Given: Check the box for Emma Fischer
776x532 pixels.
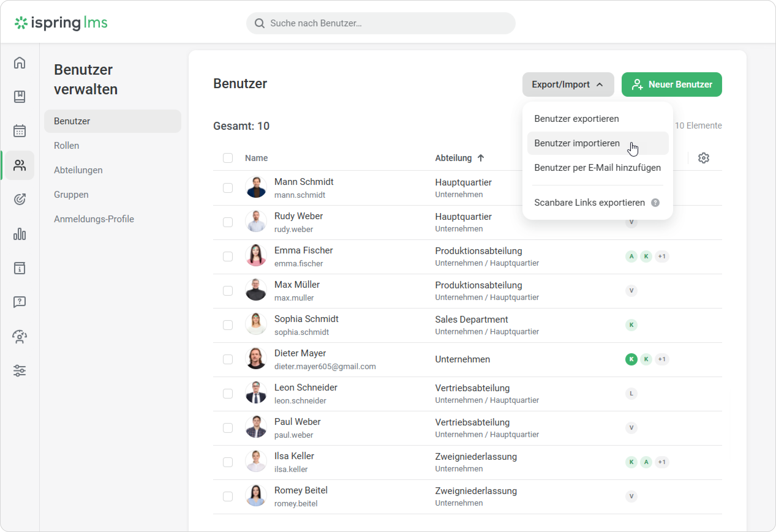Looking at the screenshot, I should point(228,256).
